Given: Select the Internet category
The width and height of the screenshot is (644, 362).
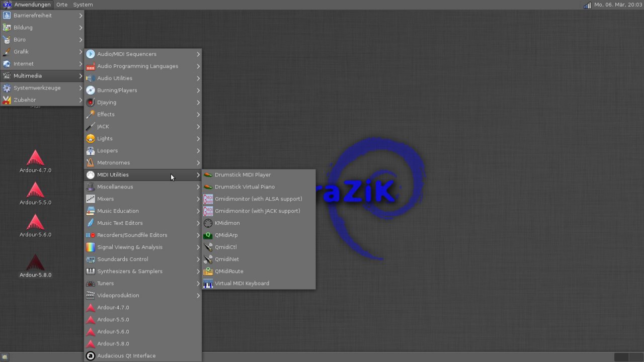Looking at the screenshot, I should (42, 64).
